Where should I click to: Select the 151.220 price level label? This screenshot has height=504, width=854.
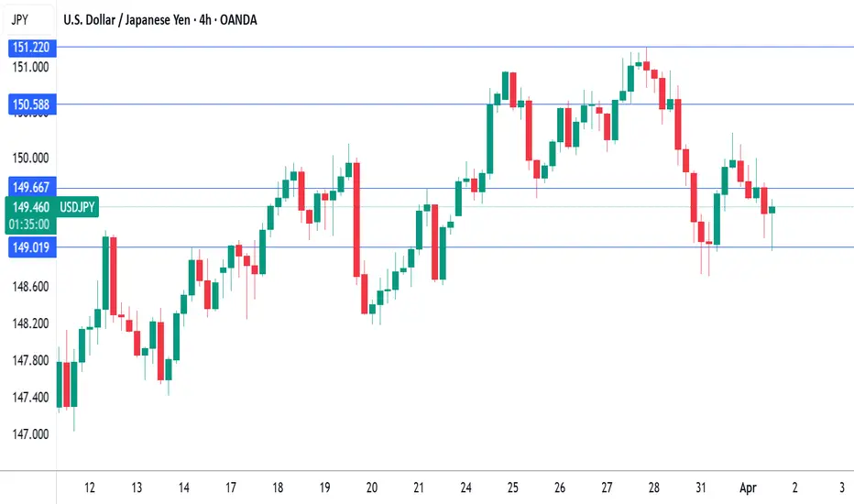(x=32, y=48)
